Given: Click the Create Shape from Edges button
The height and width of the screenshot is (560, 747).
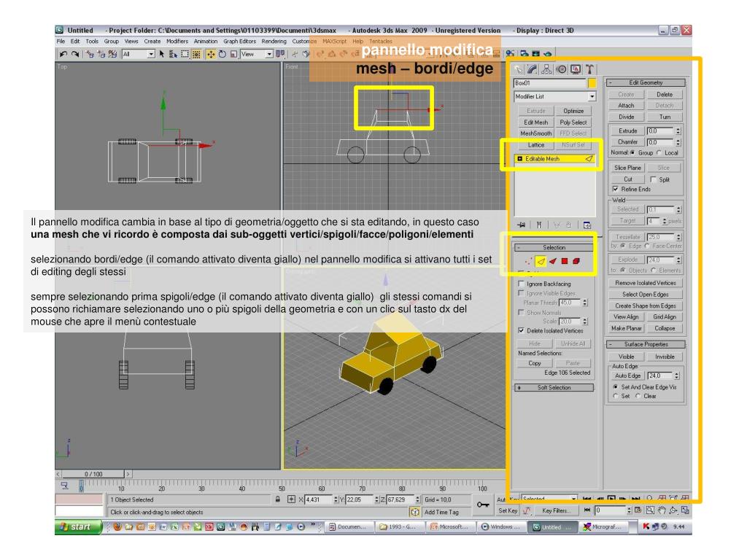Looking at the screenshot, I should [646, 306].
